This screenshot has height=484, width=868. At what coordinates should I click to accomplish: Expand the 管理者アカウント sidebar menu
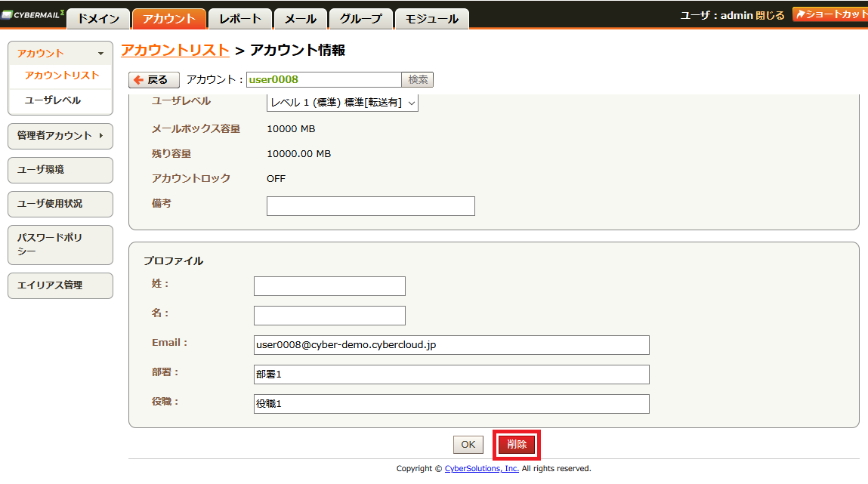(60, 136)
